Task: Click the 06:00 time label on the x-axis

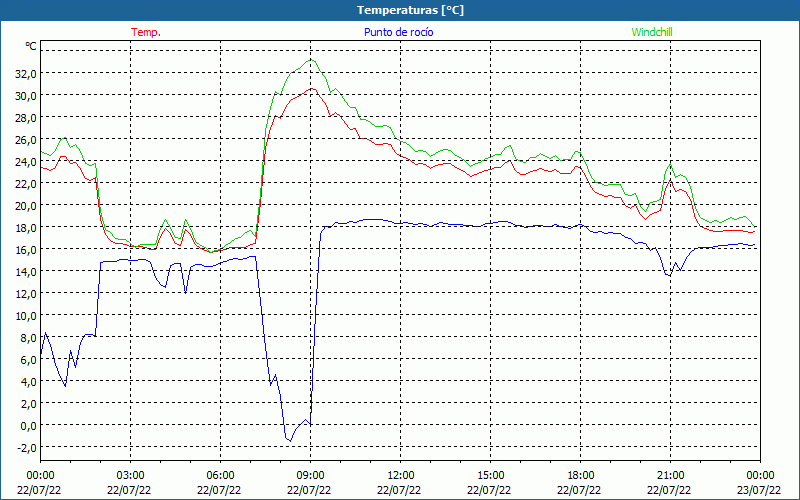Action: [220, 476]
